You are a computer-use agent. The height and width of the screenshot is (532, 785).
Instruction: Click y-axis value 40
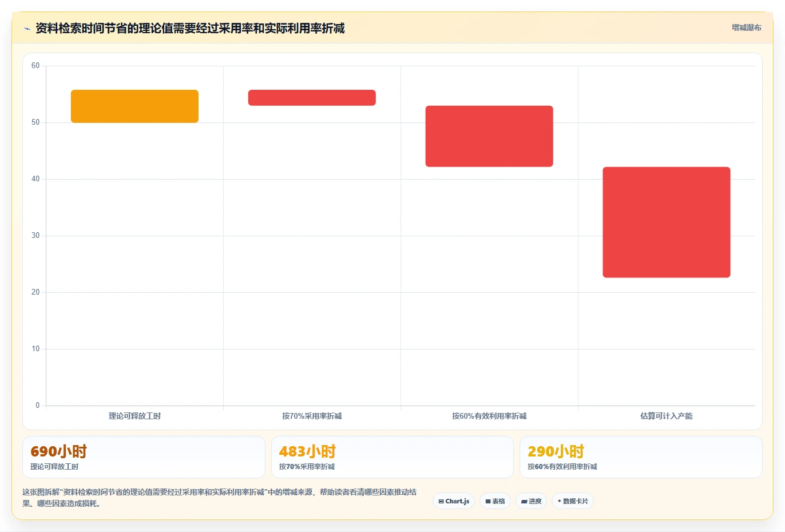point(35,179)
